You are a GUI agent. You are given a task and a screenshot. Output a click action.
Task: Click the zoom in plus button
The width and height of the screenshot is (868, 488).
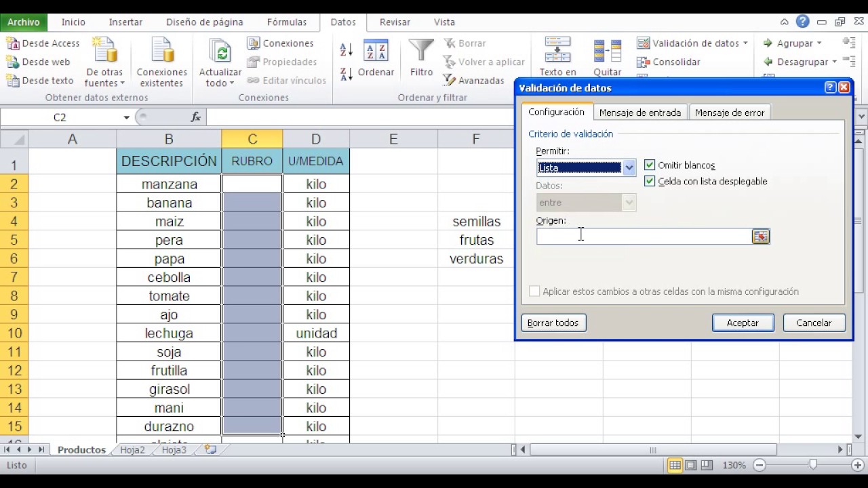point(859,466)
